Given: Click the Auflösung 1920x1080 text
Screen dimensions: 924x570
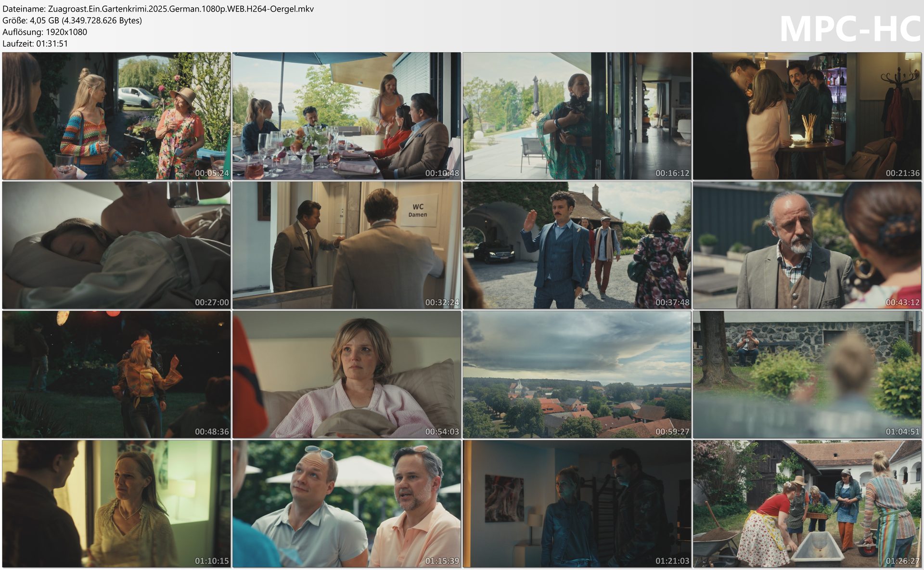Looking at the screenshot, I should 45,32.
